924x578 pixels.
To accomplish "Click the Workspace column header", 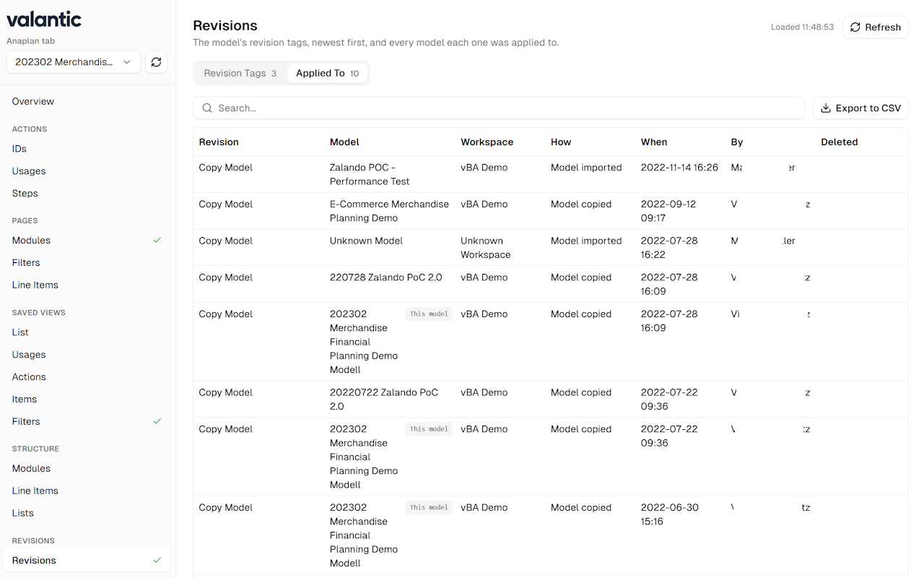I will pyautogui.click(x=487, y=142).
